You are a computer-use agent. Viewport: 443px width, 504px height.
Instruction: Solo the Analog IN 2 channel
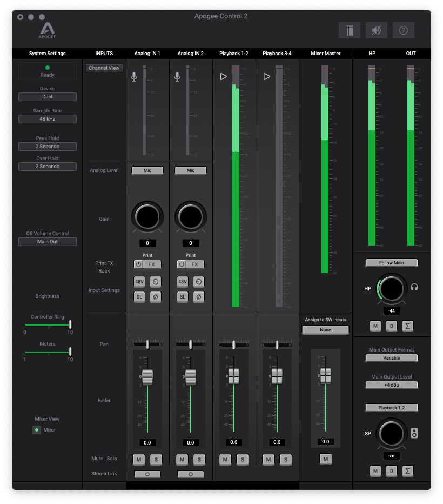coord(199,459)
